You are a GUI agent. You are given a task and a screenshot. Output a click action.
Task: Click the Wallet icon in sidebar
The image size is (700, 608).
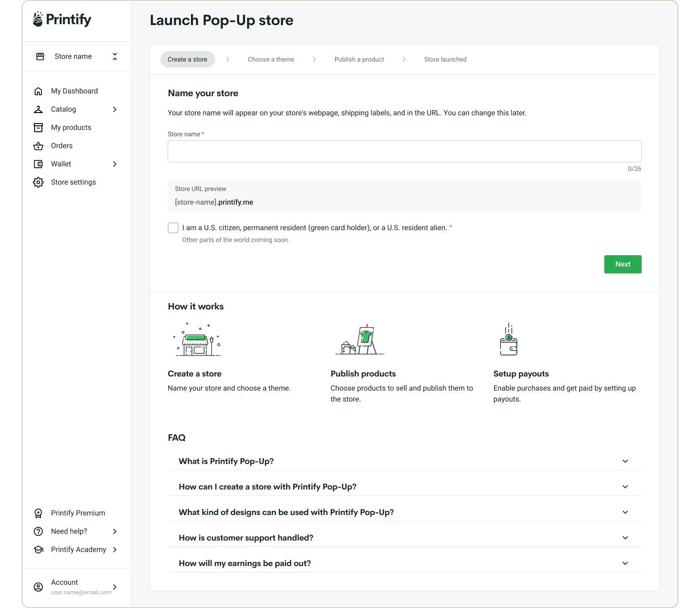click(38, 164)
